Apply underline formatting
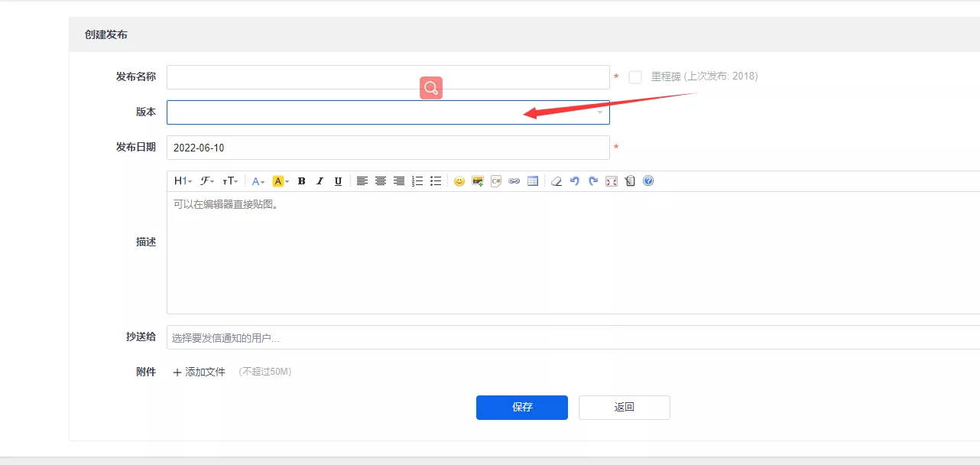This screenshot has height=465, width=980. (338, 181)
